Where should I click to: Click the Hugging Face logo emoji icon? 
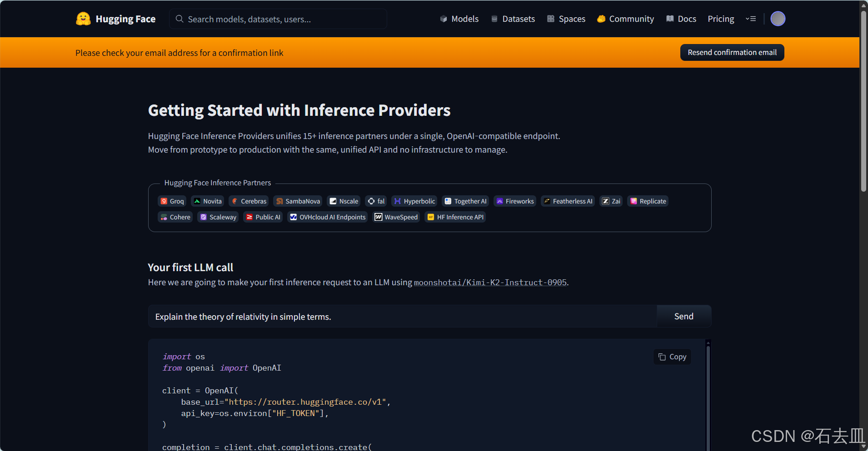click(x=83, y=19)
